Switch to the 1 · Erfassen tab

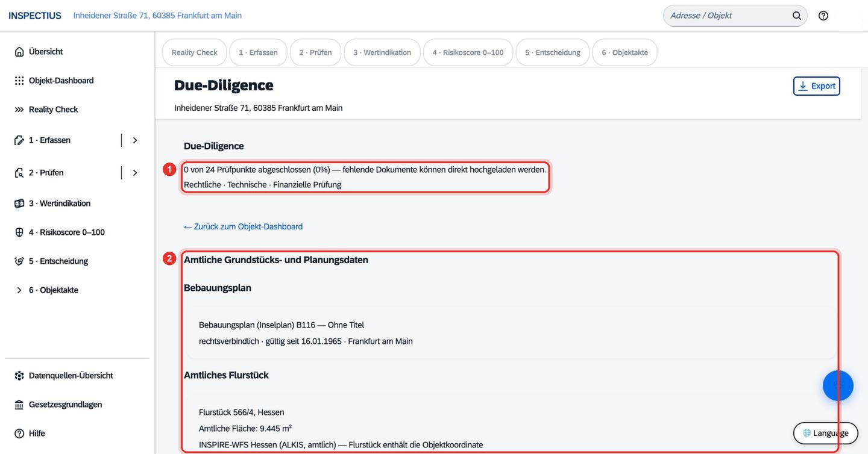coord(258,52)
